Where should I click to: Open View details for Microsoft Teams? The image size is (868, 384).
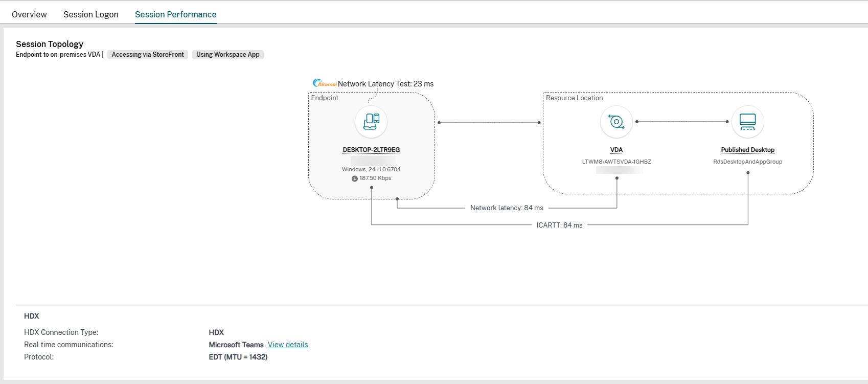click(x=288, y=345)
